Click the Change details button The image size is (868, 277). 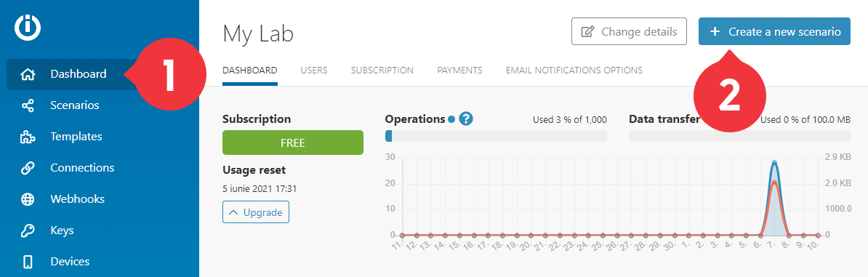pyautogui.click(x=629, y=31)
